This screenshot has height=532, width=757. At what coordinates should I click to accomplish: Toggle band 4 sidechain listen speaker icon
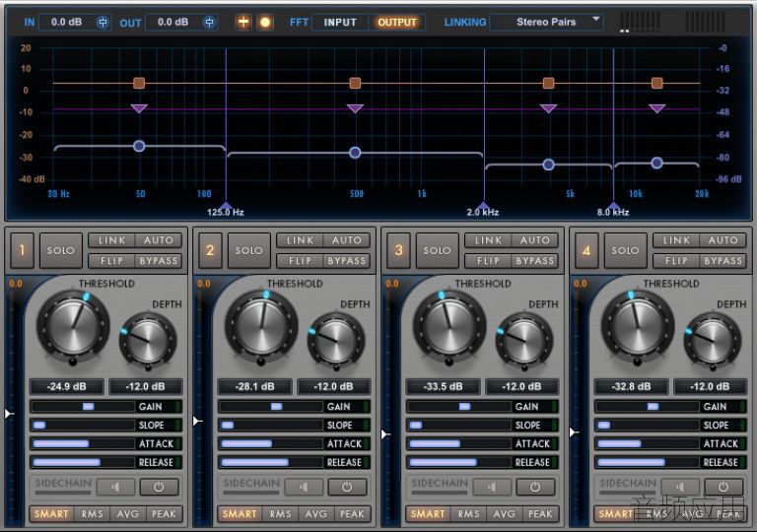coord(680,487)
